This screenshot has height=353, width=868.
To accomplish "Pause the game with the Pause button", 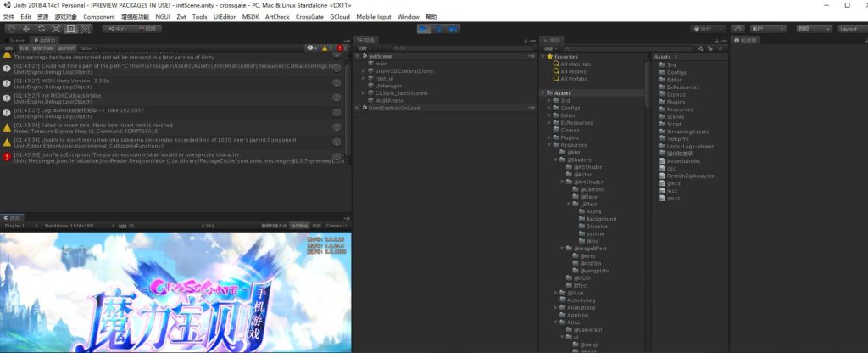I will [438, 29].
